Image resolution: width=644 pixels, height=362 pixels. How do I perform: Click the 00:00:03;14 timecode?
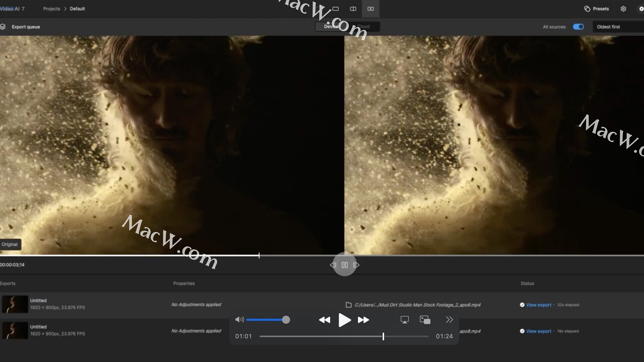(12, 265)
